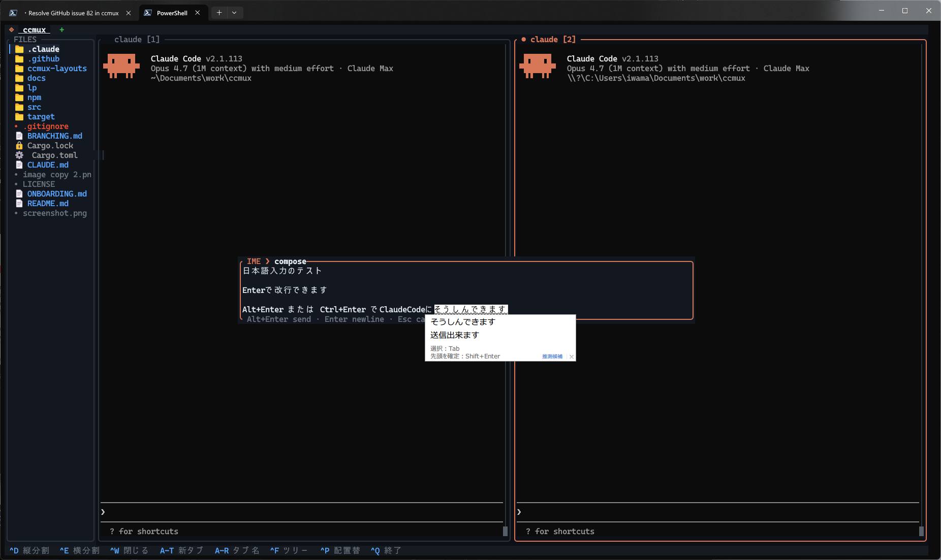Image resolution: width=941 pixels, height=560 pixels.
Task: Select screenshot.png in file list
Action: (54, 213)
